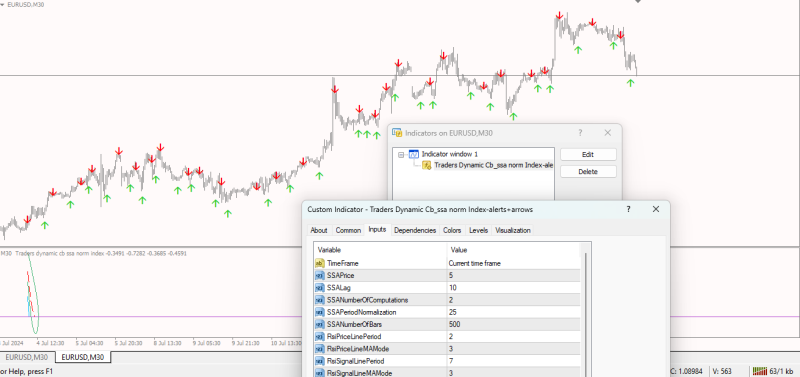Click the Delete button in Indicators dialog

588,171
